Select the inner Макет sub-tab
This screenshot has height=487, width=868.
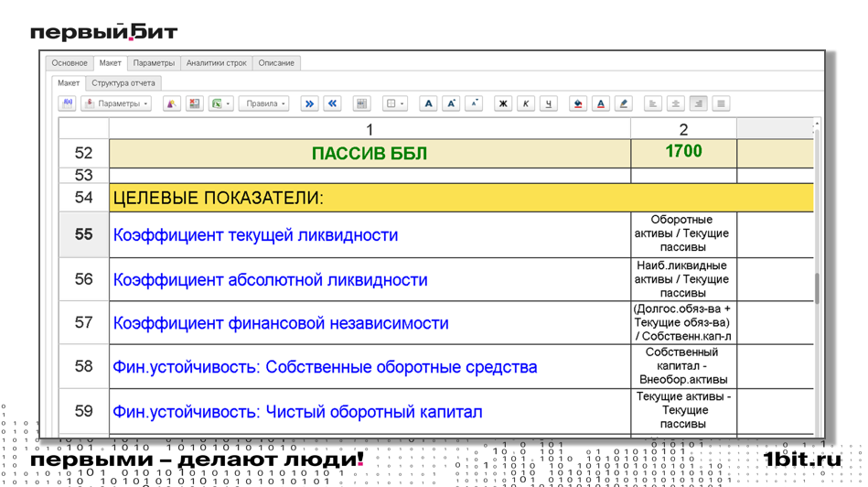pyautogui.click(x=69, y=83)
